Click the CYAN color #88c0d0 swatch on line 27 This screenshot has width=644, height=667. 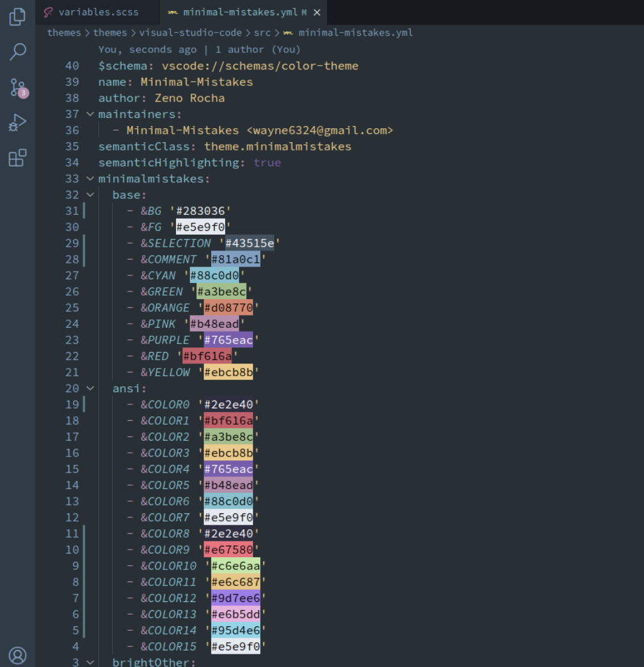coord(214,275)
